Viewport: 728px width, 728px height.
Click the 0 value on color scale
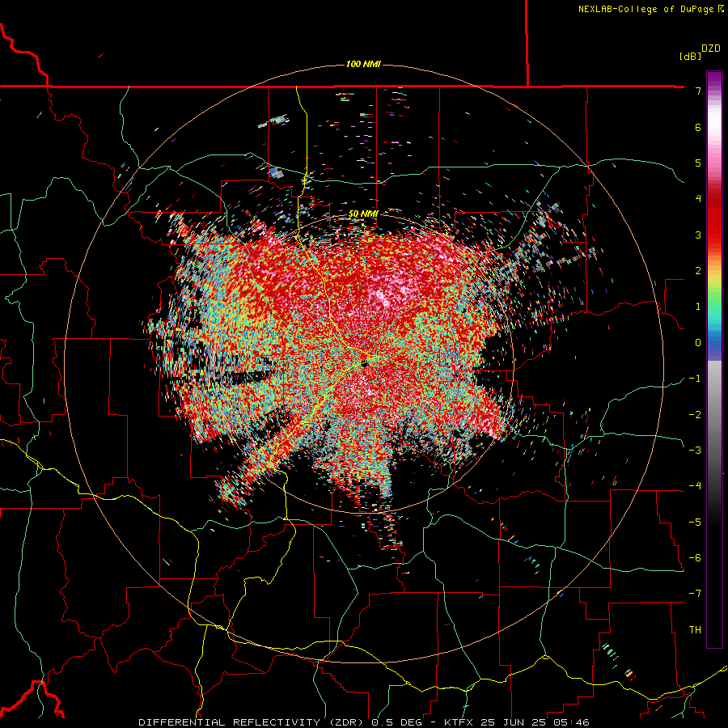[698, 343]
